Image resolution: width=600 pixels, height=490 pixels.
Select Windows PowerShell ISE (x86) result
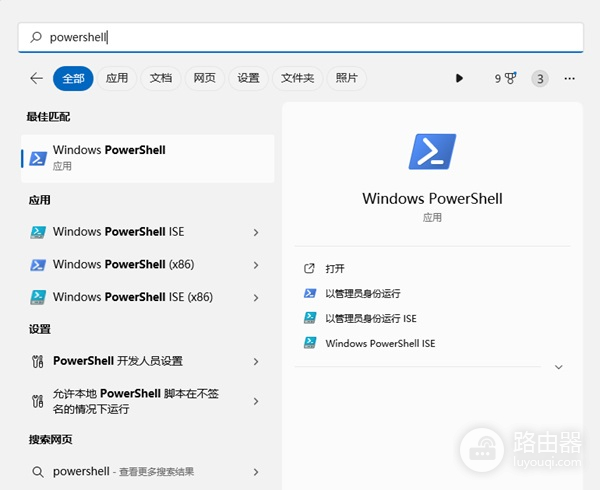tap(148, 297)
